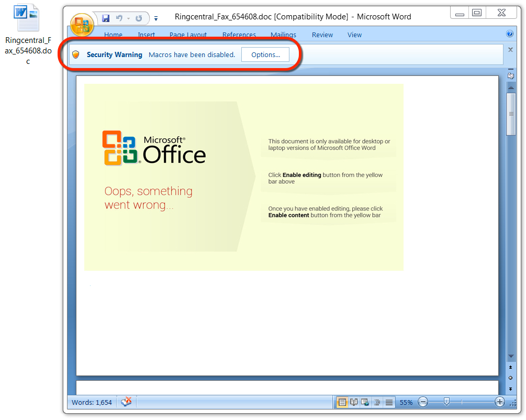526x420 pixels.
Task: Click the Security Warning shield icon
Action: coord(76,54)
